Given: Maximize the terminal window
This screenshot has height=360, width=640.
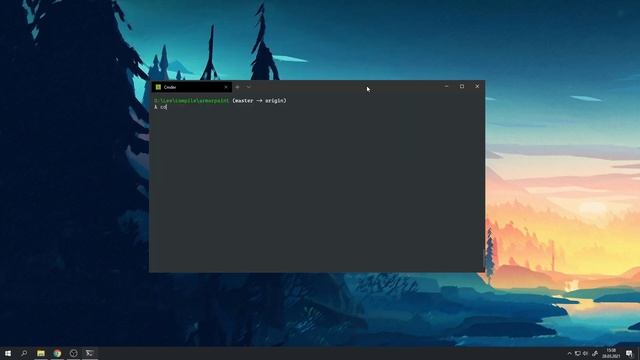Looking at the screenshot, I should (462, 87).
